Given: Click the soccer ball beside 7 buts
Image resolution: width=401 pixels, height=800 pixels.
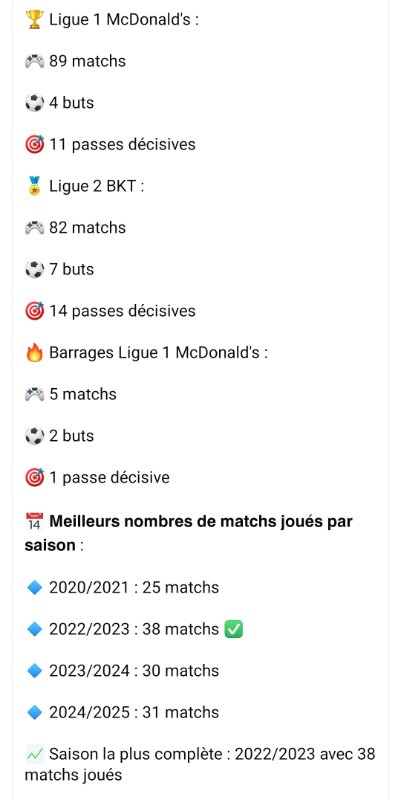Looking at the screenshot, I should click(x=34, y=269).
